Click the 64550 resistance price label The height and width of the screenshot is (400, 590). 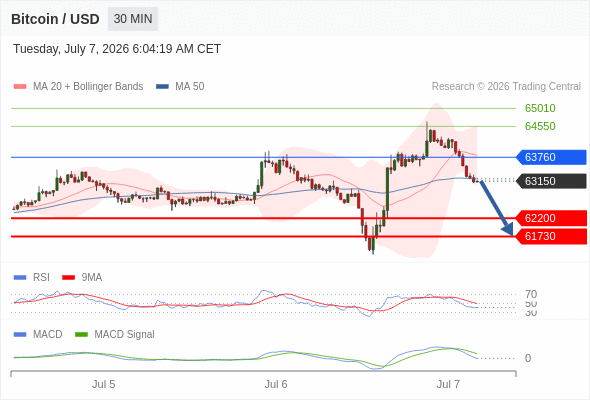(540, 126)
